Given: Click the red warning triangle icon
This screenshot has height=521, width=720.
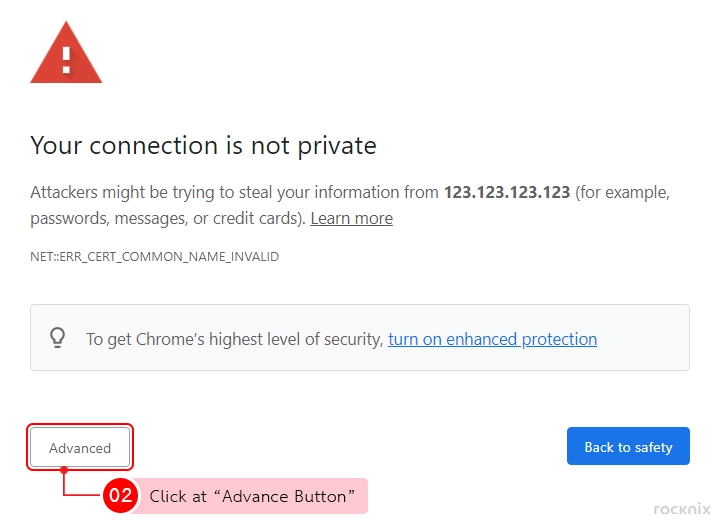Looking at the screenshot, I should (66, 53).
